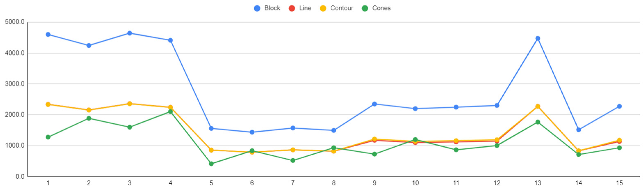Select the Block legend label text
This screenshot has height=192, width=644.
(x=272, y=8)
